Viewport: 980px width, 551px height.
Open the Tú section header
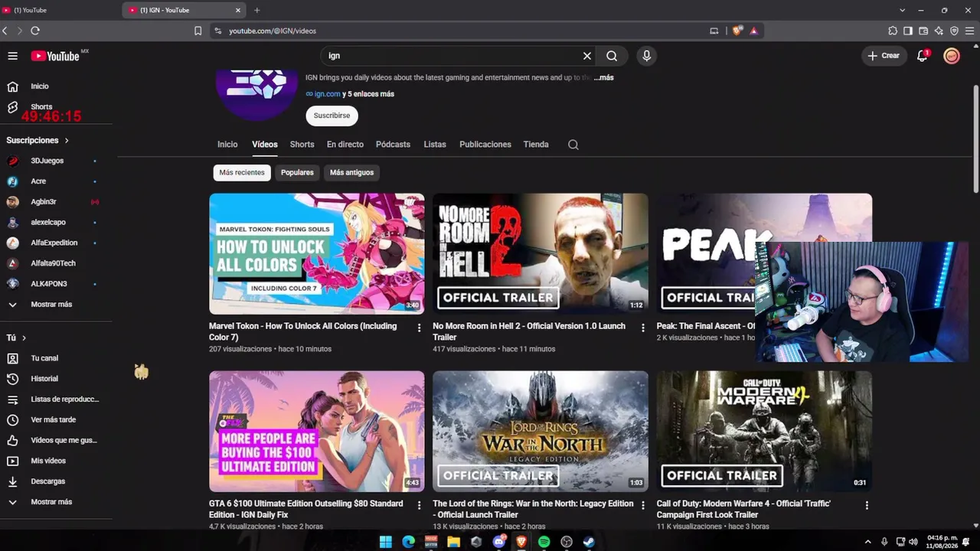tap(16, 337)
